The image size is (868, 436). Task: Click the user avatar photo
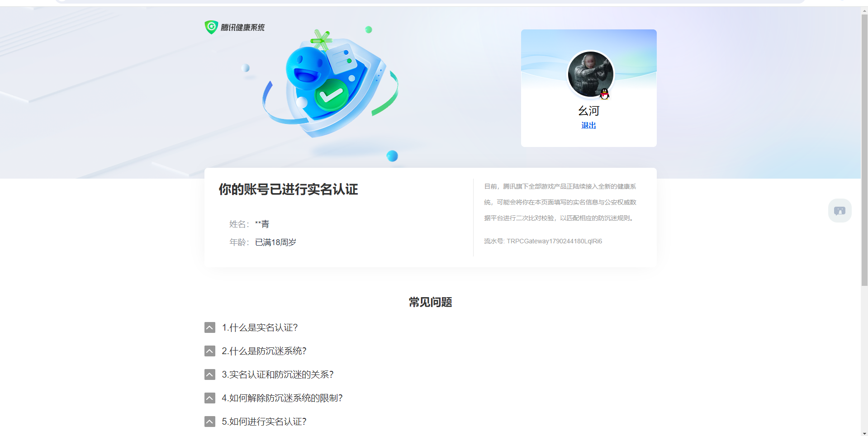click(x=590, y=74)
